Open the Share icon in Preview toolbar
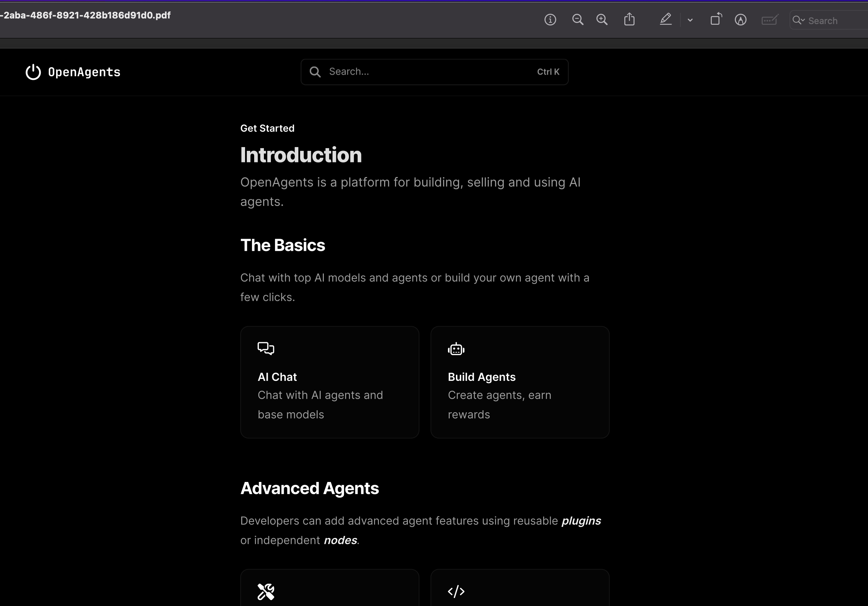 (x=629, y=19)
